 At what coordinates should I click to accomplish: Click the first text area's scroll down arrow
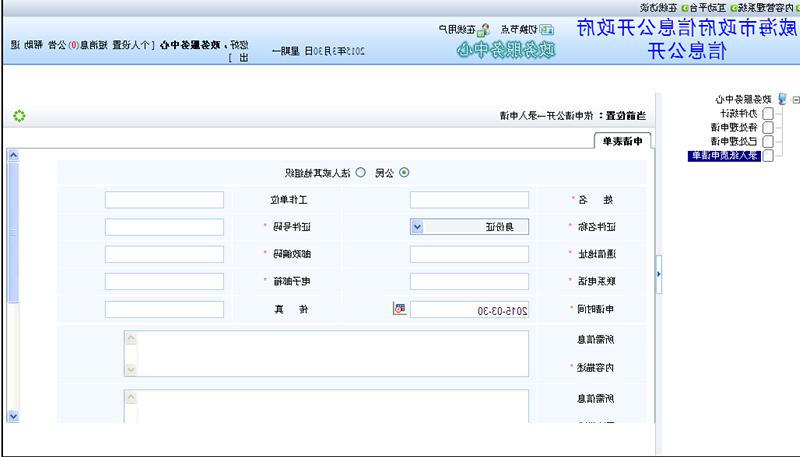pos(131,369)
